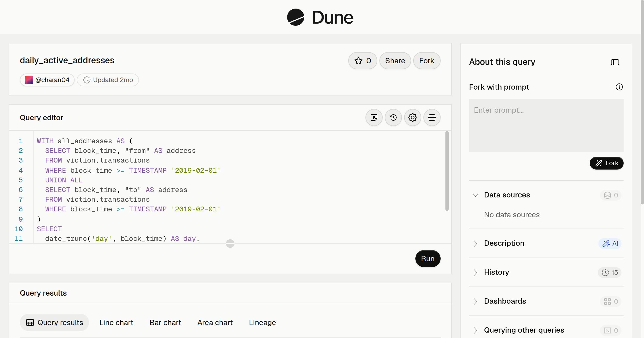Viewport: 644px width, 338px height.
Task: Toggle the About this query sidebar panel
Action: pos(615,62)
